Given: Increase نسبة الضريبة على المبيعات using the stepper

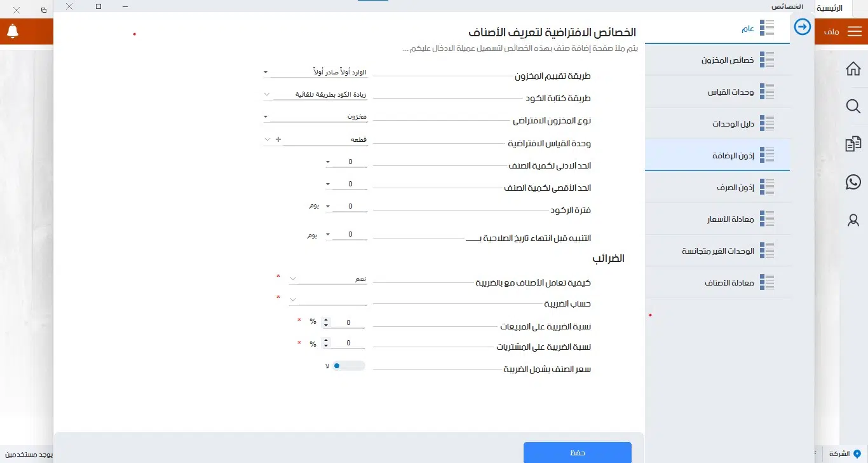Looking at the screenshot, I should click(x=326, y=319).
